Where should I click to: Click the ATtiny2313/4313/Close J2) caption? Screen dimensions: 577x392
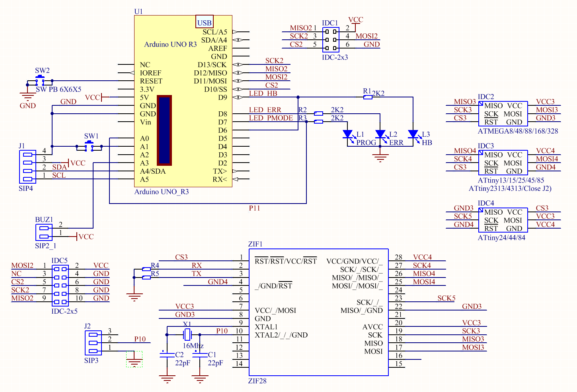510,188
